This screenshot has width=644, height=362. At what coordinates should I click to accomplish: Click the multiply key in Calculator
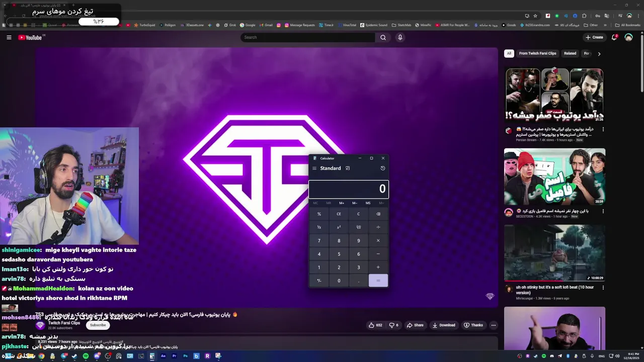point(378,240)
